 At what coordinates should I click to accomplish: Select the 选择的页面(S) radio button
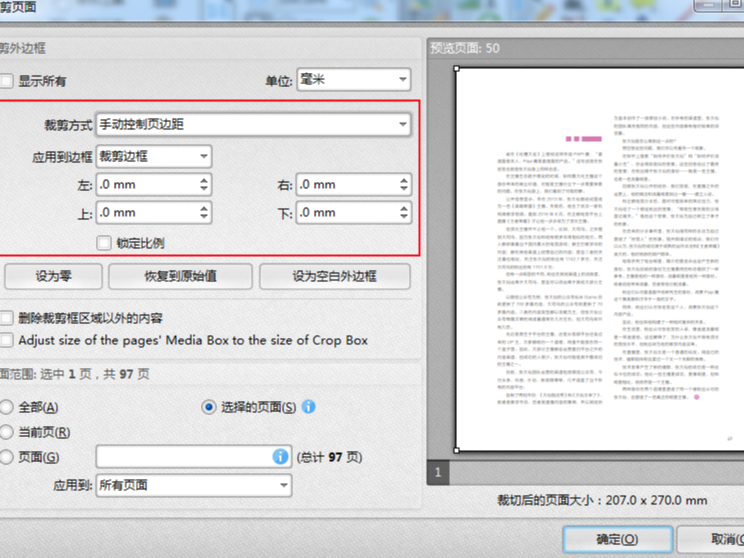[x=209, y=407]
